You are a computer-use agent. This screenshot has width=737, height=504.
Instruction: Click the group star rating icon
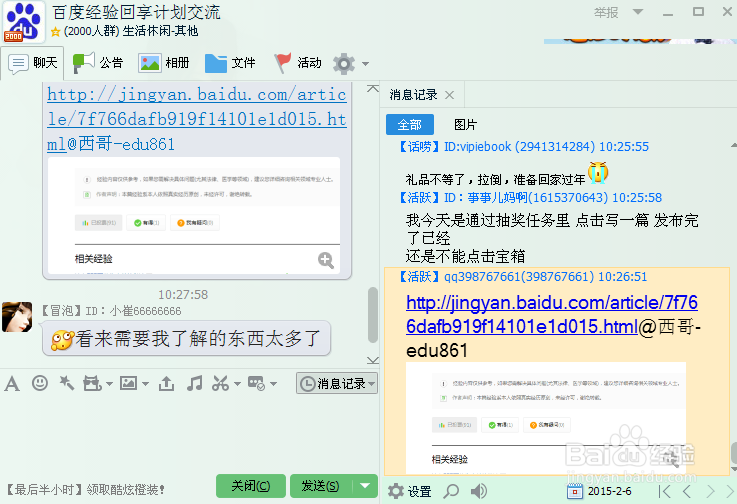point(55,32)
